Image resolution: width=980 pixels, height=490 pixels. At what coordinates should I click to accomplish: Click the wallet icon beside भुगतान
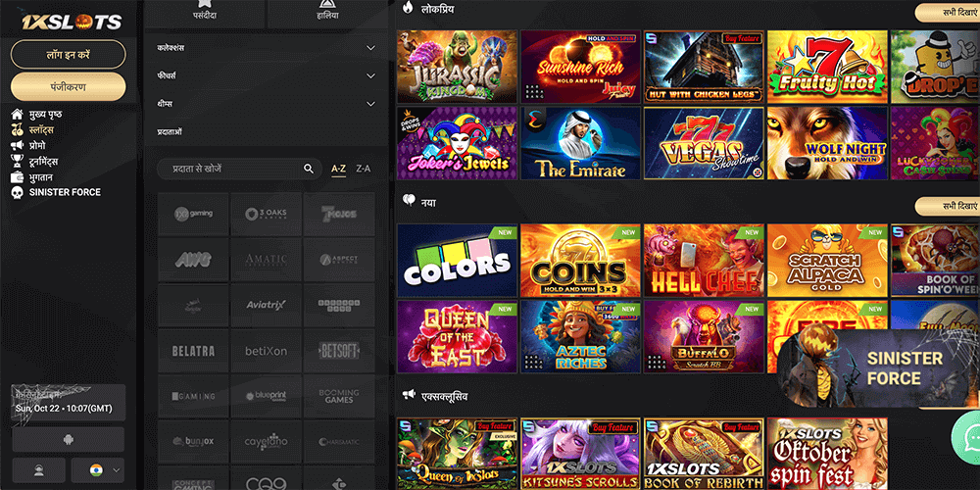click(x=18, y=177)
